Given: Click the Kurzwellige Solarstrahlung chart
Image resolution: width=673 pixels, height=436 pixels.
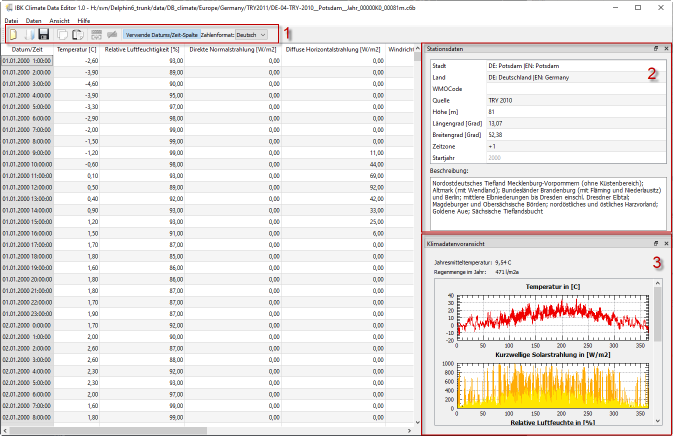Looking at the screenshot, I should 552,384.
